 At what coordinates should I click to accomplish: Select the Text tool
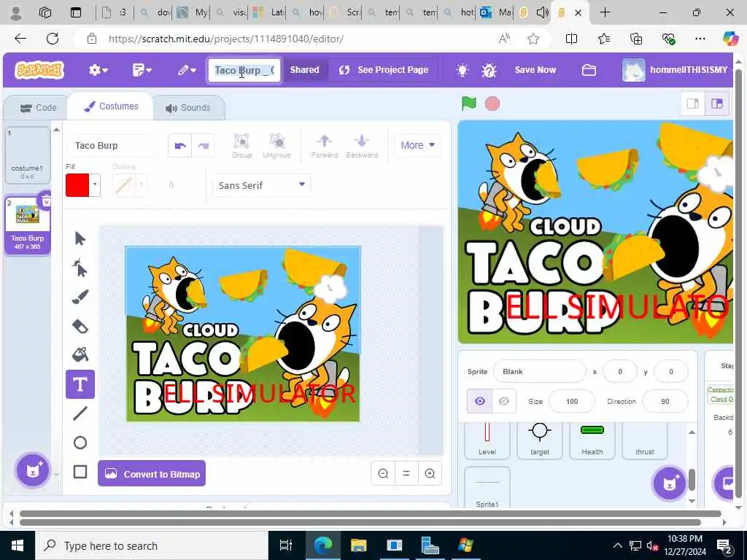coord(80,384)
